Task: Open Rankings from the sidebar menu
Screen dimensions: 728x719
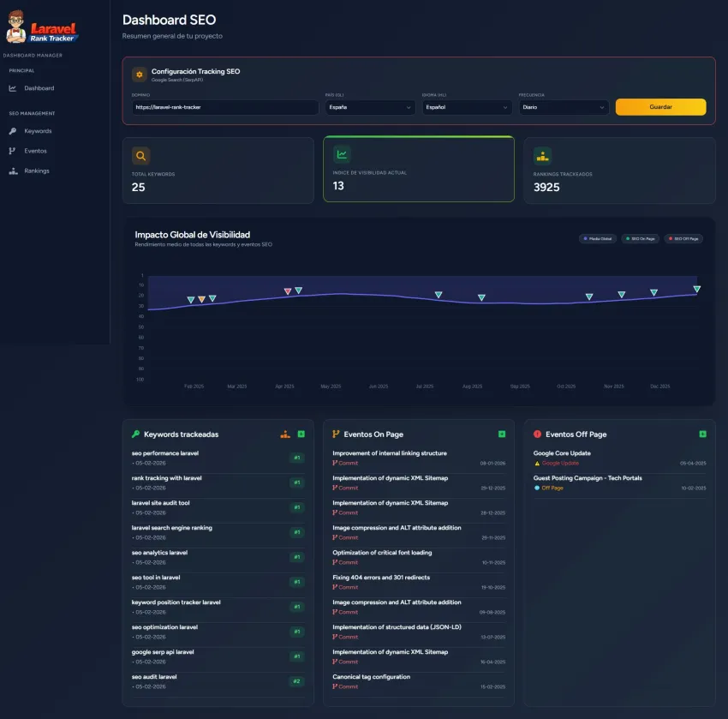Action: pos(37,171)
